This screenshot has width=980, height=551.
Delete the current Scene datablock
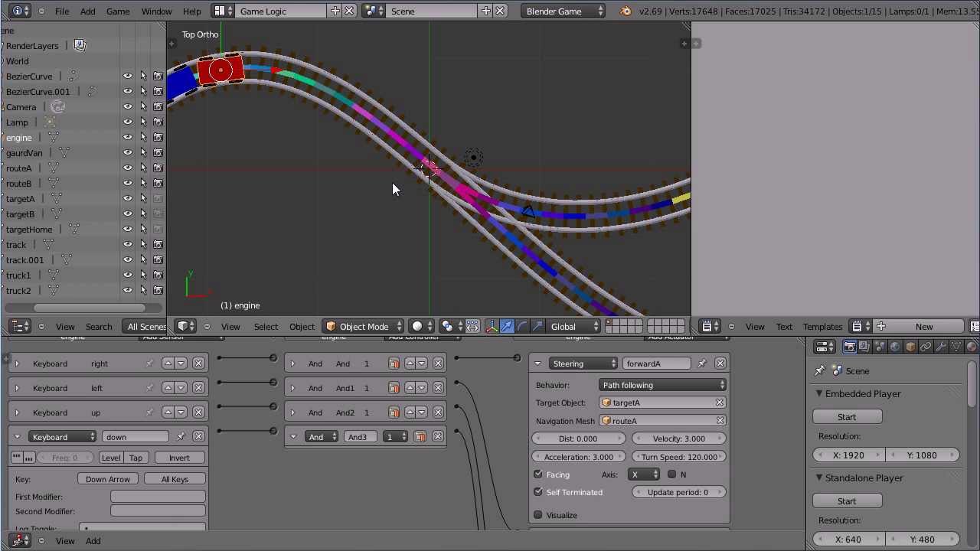(x=500, y=11)
